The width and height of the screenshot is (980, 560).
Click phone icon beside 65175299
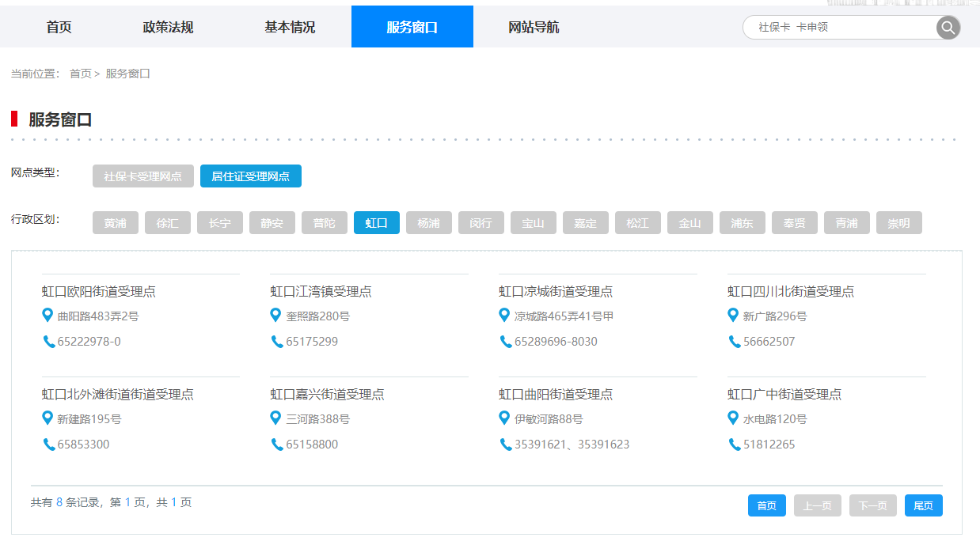coord(277,342)
